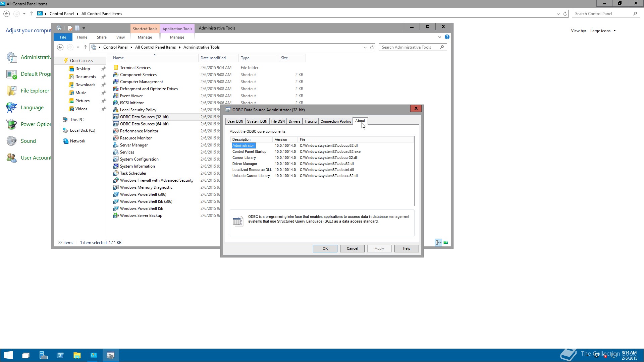
Task: Click the Windows Firewall with Advanced Security icon
Action: 116,180
